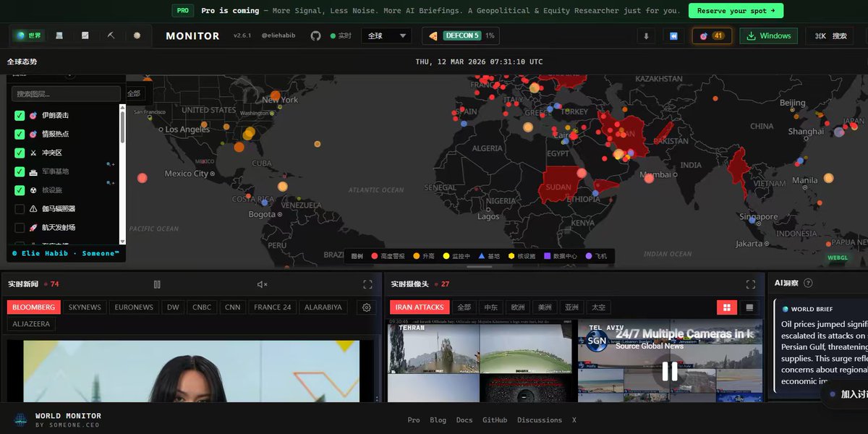Click Reserve your spot button
Viewport: 868px width, 434px height.
pyautogui.click(x=735, y=11)
